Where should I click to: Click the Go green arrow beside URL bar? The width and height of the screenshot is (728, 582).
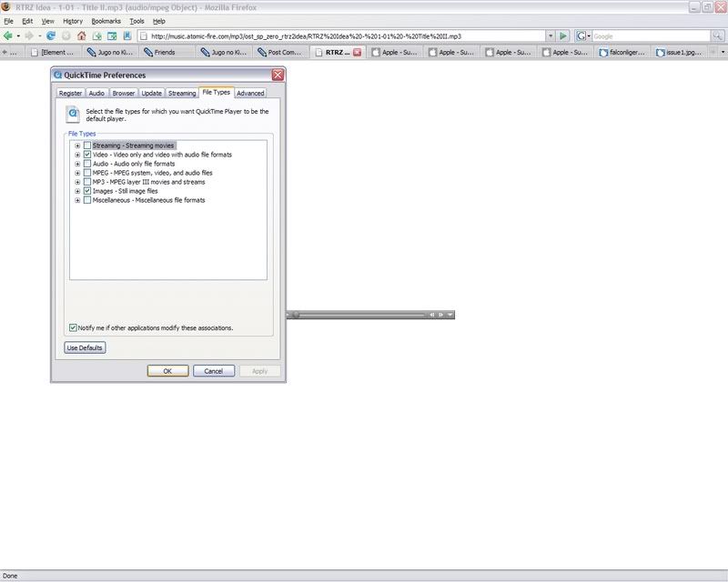coord(562,35)
